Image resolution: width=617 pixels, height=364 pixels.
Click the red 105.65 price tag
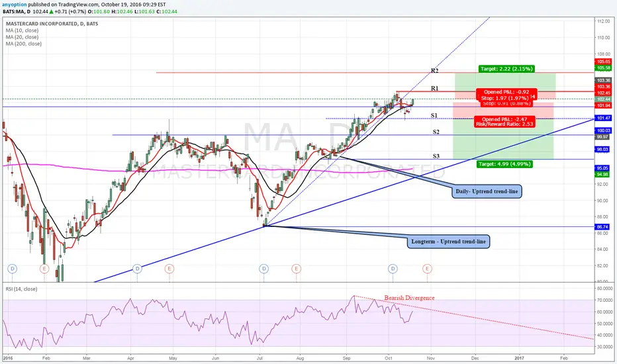click(x=603, y=62)
